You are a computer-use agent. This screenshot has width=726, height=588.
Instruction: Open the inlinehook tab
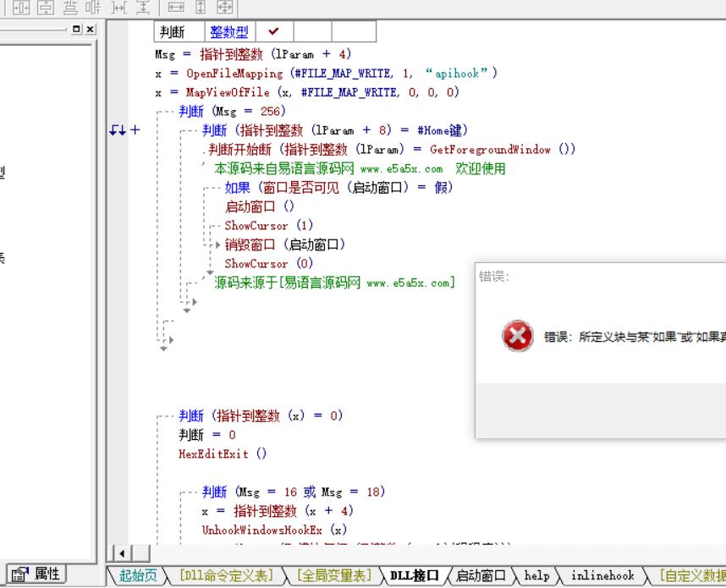pos(602,575)
